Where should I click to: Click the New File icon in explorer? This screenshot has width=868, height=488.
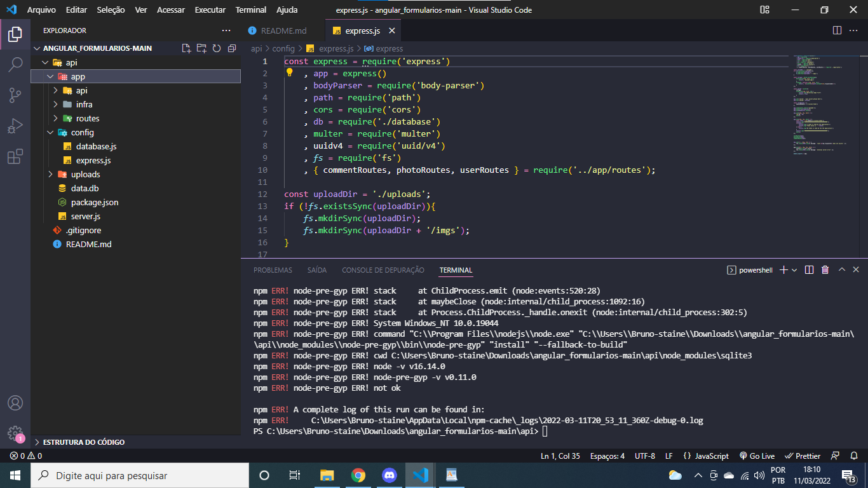[x=186, y=48]
